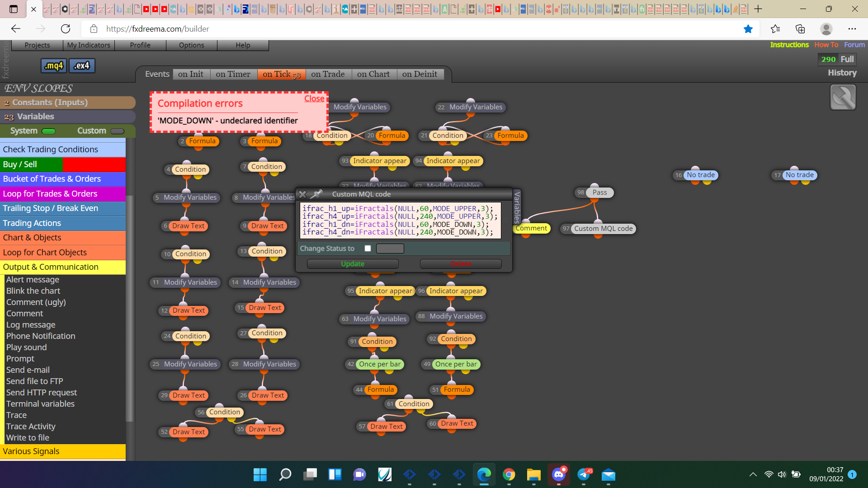
Task: Click the browser address bar
Action: pyautogui.click(x=420, y=29)
